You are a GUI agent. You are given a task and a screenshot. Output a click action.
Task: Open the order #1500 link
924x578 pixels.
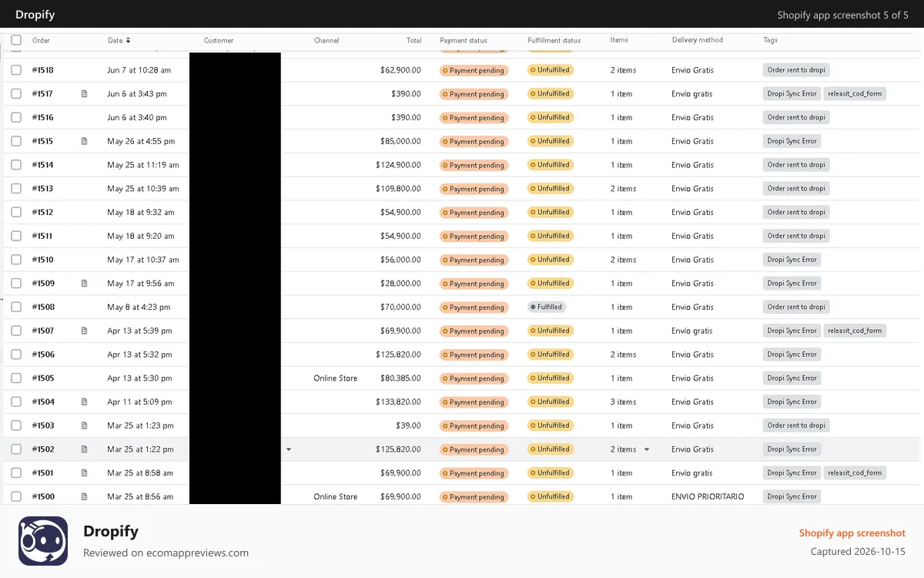pyautogui.click(x=43, y=496)
